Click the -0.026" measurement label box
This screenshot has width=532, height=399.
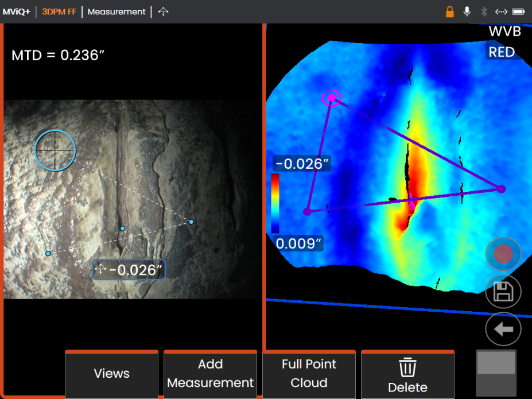coord(129,270)
